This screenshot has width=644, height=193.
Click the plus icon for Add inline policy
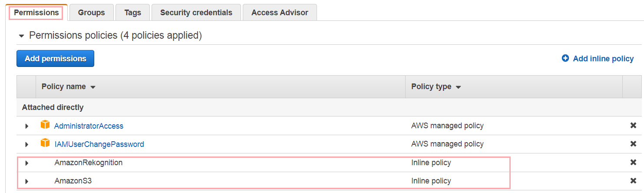565,58
